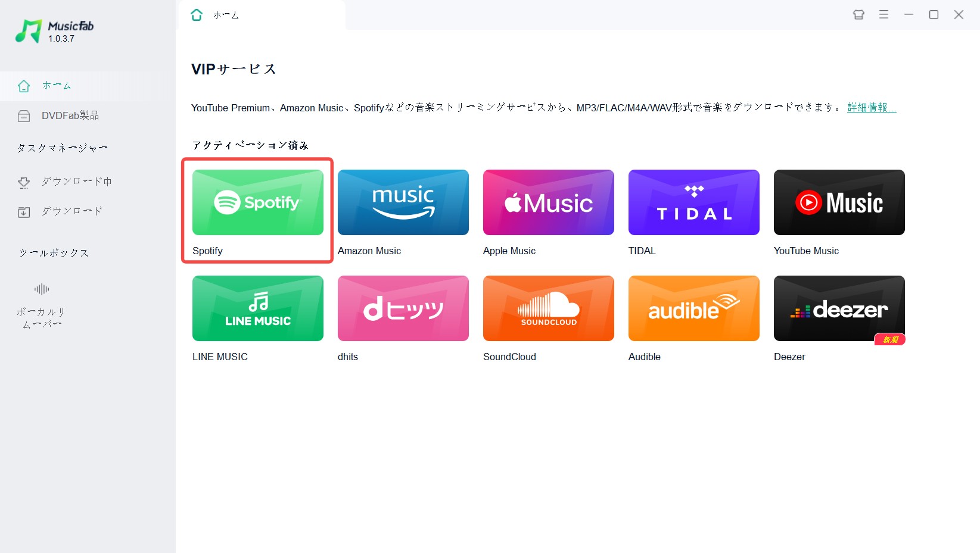Open ダウンロード中 task list
This screenshot has height=553, width=980.
click(x=76, y=182)
